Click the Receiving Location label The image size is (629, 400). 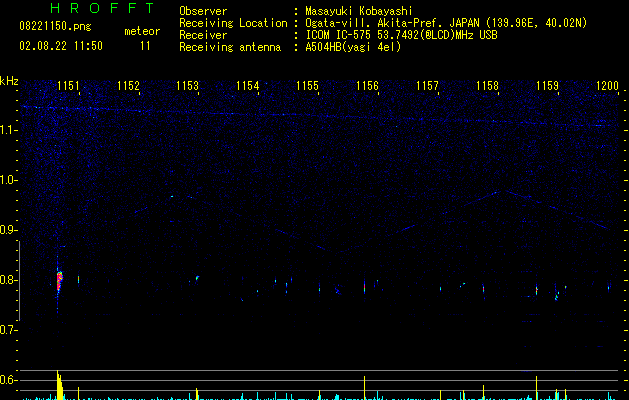coord(233,23)
